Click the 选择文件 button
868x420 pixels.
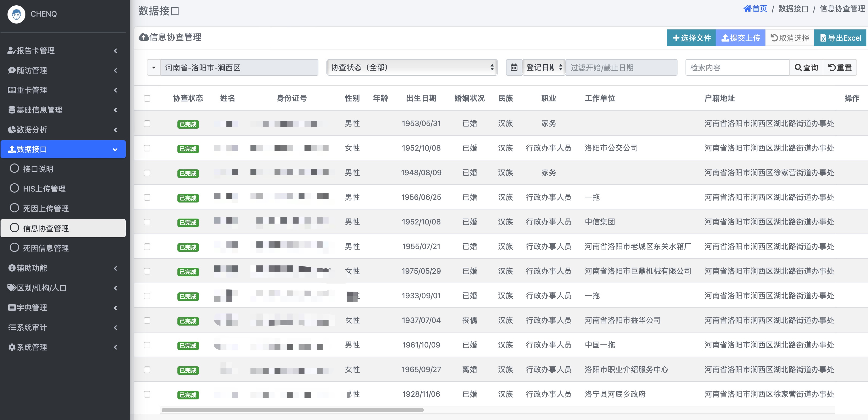coord(691,38)
